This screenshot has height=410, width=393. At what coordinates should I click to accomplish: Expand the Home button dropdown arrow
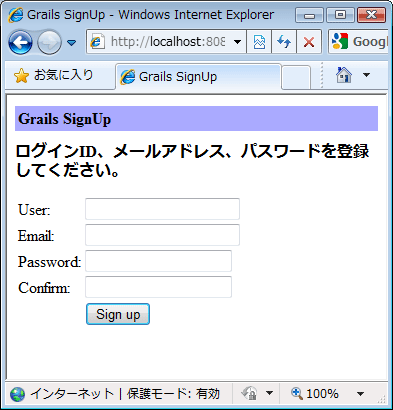click(366, 75)
